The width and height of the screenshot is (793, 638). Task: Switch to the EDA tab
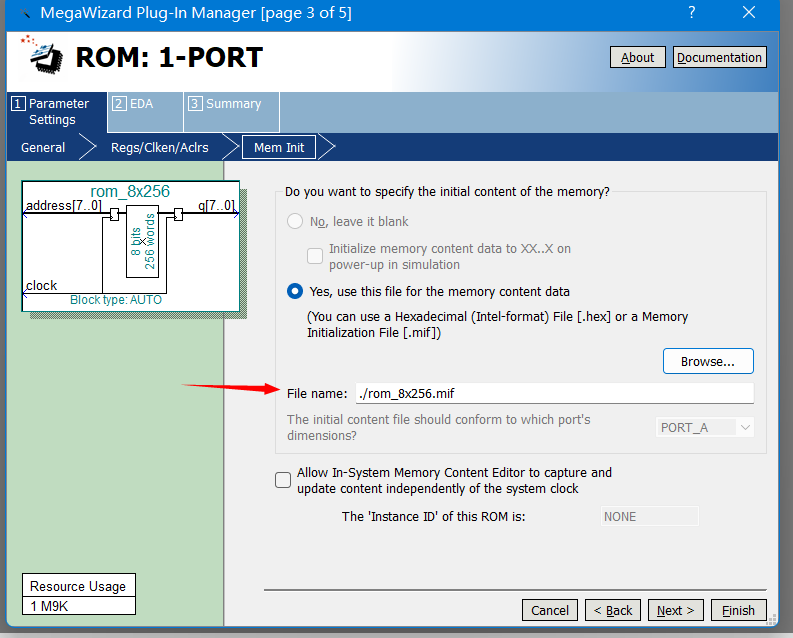click(x=146, y=112)
